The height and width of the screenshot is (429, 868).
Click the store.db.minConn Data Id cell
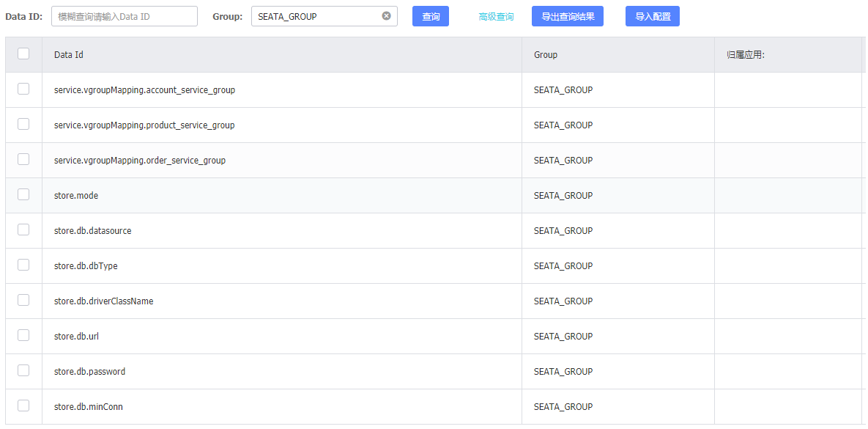[x=282, y=407]
